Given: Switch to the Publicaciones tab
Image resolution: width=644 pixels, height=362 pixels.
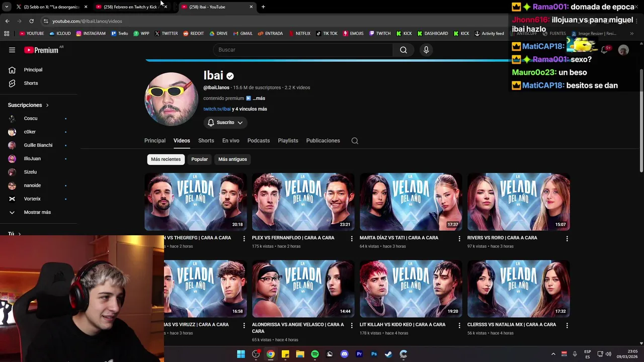Looking at the screenshot, I should (x=323, y=141).
